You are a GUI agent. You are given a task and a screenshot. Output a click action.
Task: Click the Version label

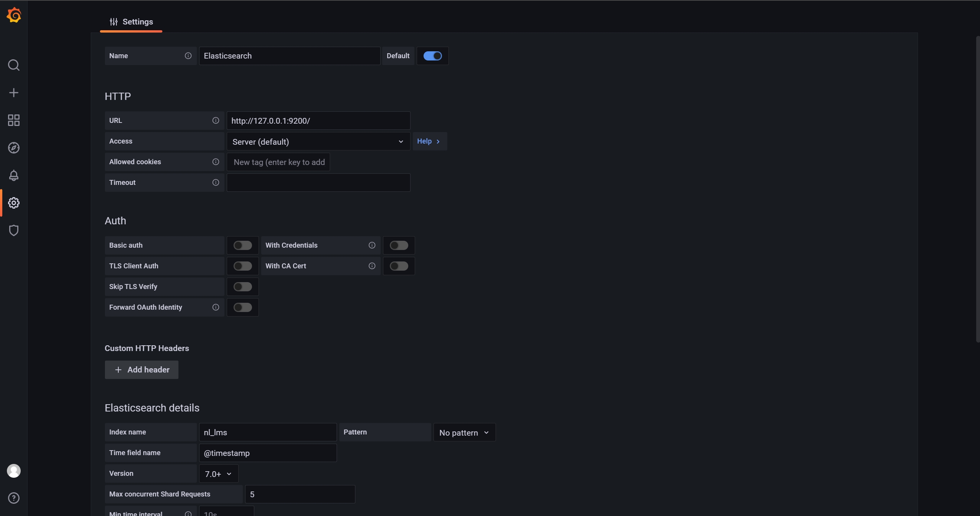tap(121, 474)
